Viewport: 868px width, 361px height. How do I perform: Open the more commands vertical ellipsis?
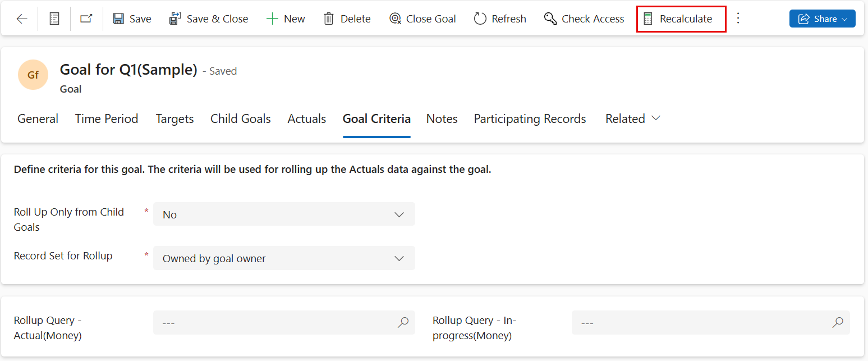click(738, 19)
